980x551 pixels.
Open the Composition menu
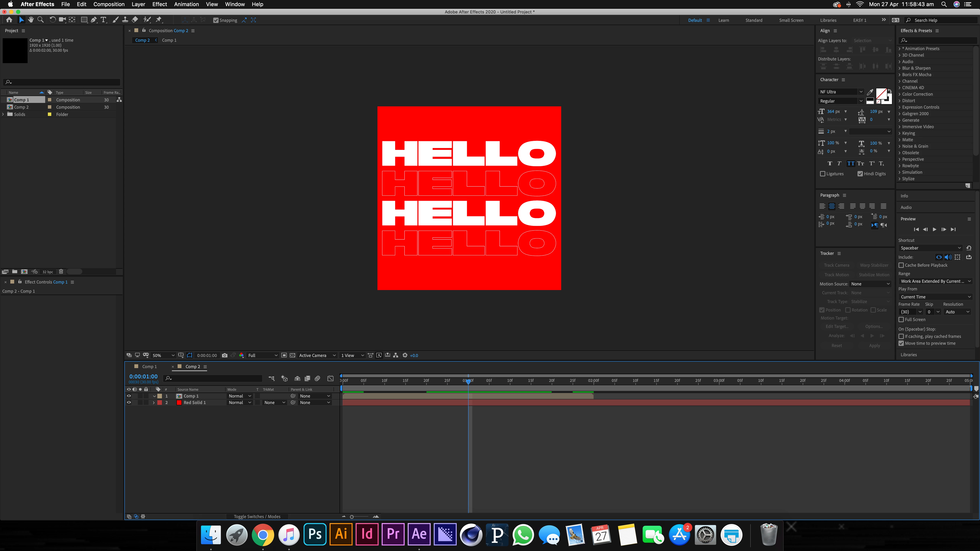click(x=109, y=4)
